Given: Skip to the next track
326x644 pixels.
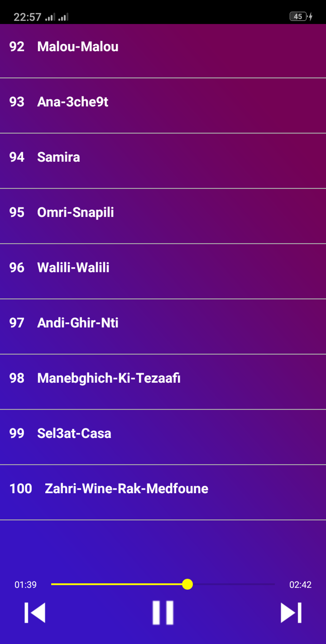Looking at the screenshot, I should (291, 613).
